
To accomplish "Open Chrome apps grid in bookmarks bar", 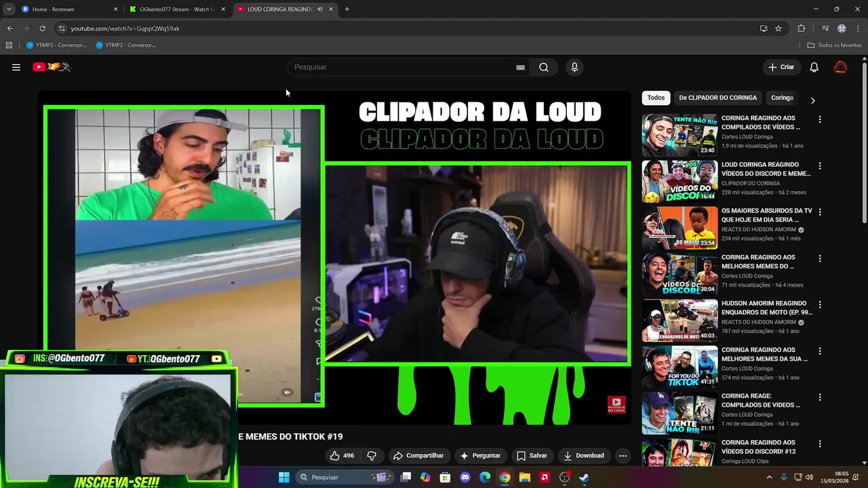I will pyautogui.click(x=9, y=45).
